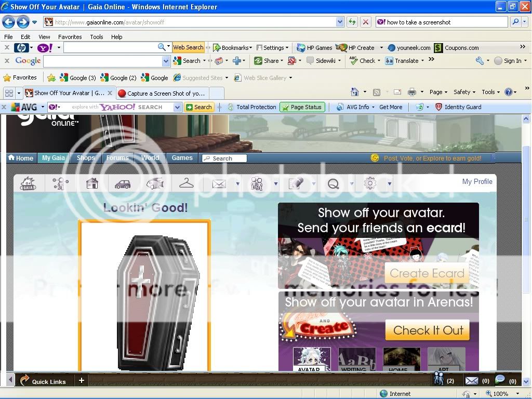Viewport: 532px width, 399px height.
Task: Open the car icon in Gaia toolbar
Action: pos(123,183)
